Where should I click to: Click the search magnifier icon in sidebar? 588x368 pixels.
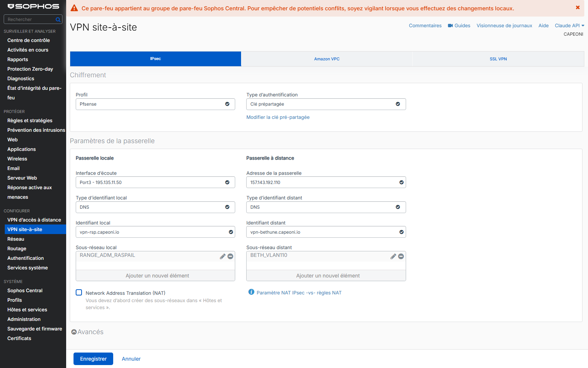[x=58, y=20]
